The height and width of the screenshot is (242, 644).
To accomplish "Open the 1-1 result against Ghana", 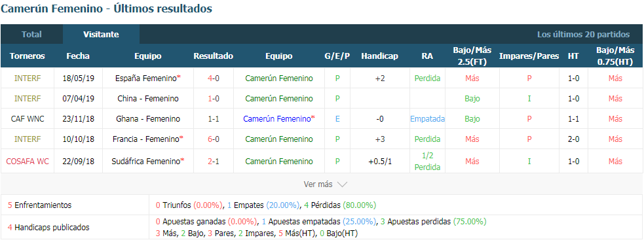I will (214, 119).
